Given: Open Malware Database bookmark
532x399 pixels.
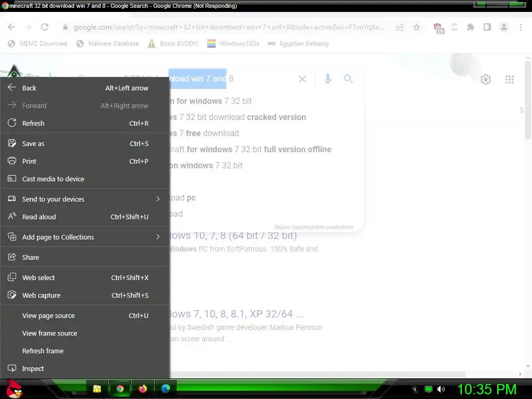Looking at the screenshot, I should (x=108, y=44).
